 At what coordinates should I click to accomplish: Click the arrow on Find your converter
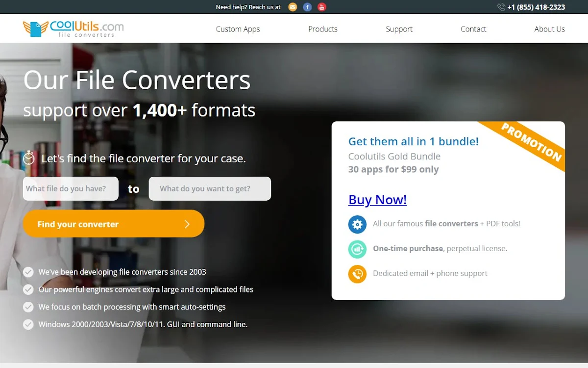pos(187,224)
